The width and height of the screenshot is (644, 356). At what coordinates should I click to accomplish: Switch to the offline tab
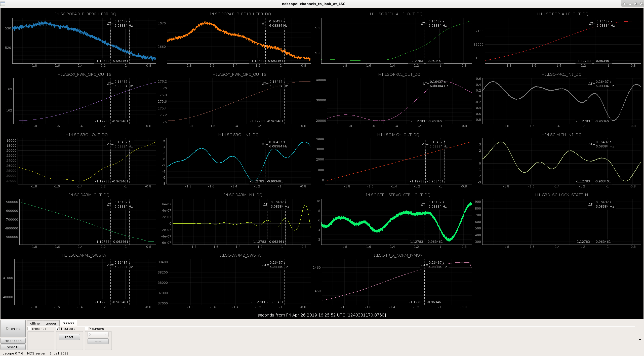pyautogui.click(x=35, y=323)
